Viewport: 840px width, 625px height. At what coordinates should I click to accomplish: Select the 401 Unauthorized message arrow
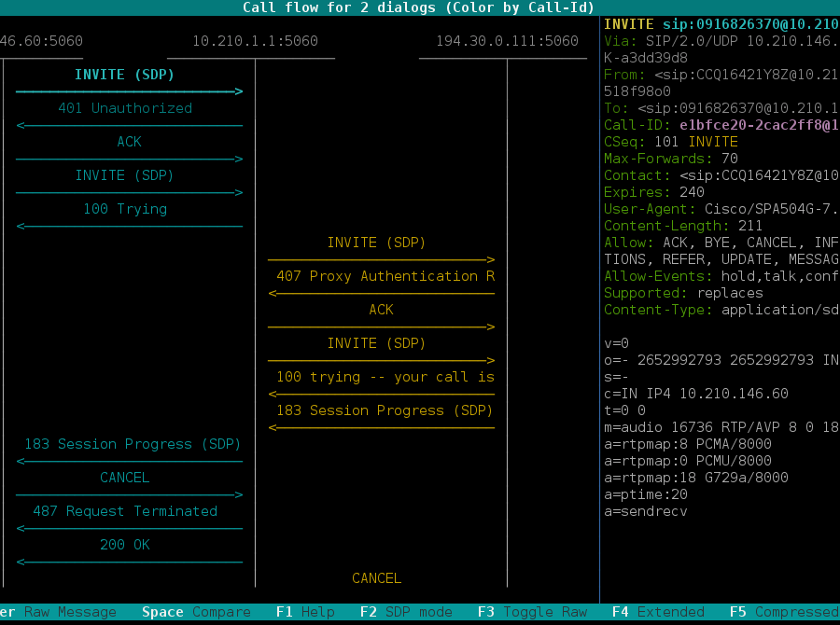125,108
